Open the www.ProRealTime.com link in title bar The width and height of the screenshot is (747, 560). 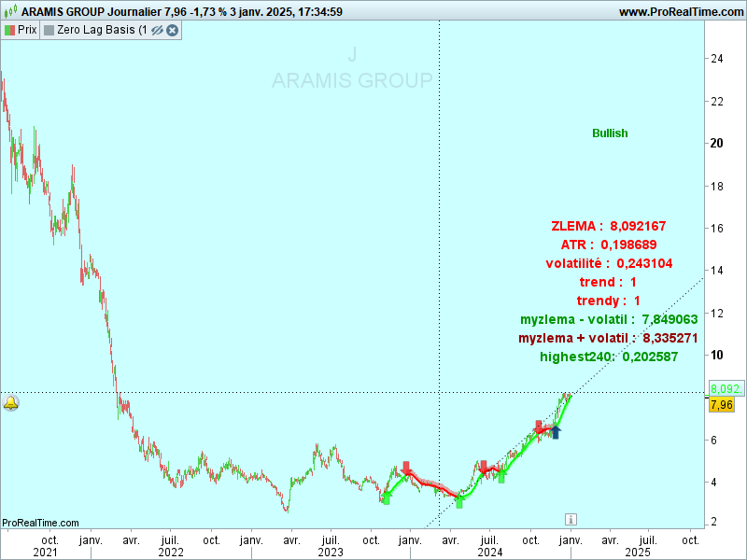(x=682, y=12)
